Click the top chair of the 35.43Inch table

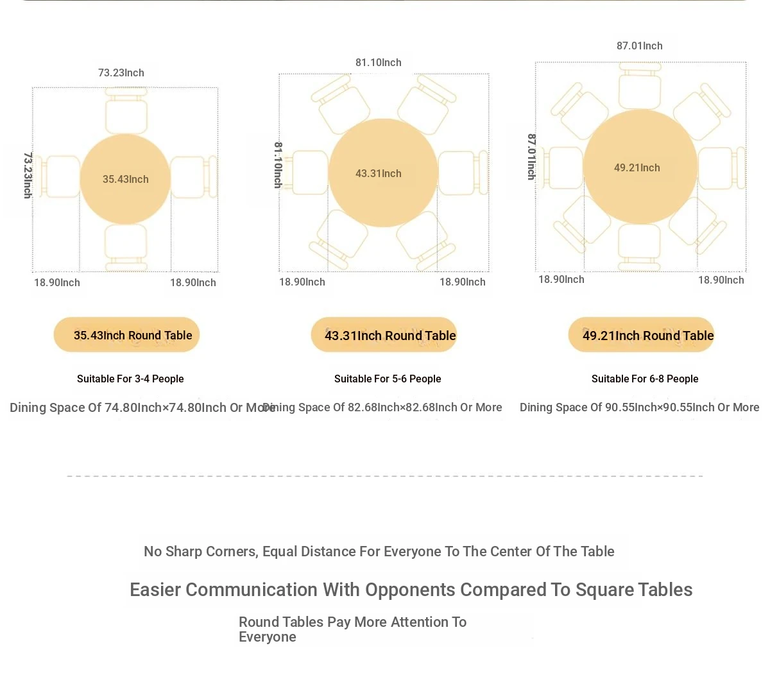[x=126, y=111]
